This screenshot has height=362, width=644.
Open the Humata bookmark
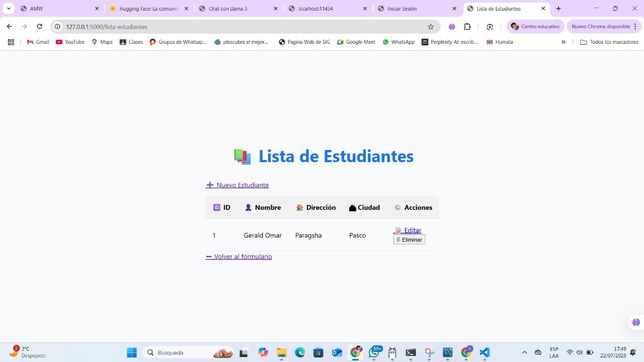click(500, 42)
